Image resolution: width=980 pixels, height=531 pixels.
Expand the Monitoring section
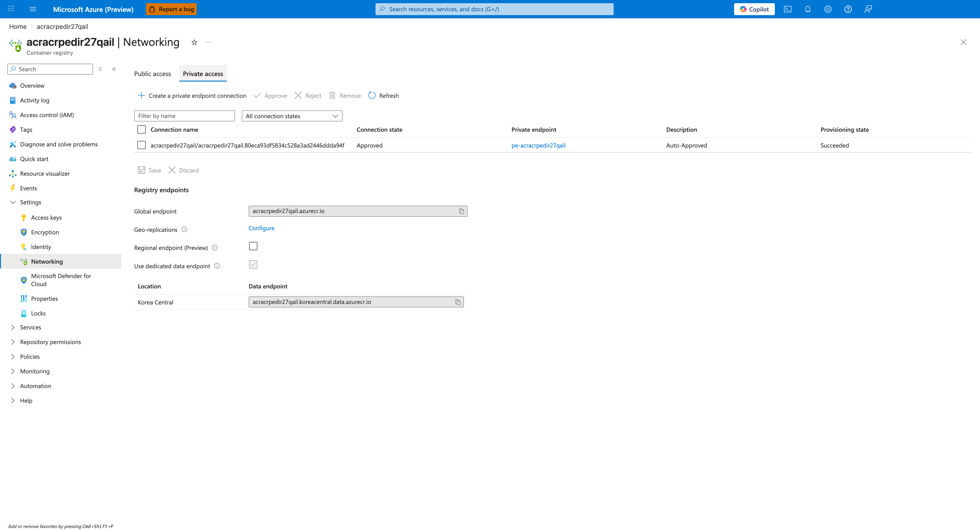(13, 372)
